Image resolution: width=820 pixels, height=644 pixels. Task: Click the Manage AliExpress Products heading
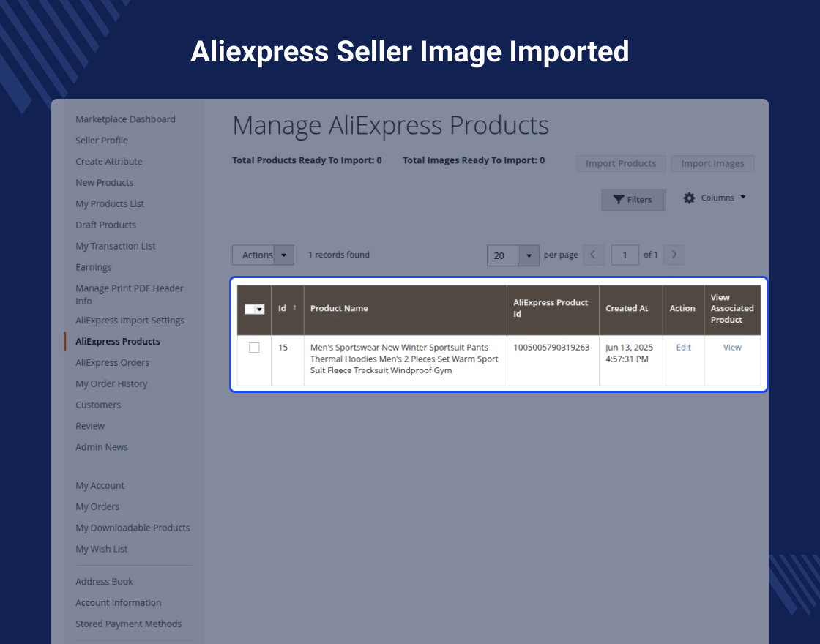click(391, 125)
